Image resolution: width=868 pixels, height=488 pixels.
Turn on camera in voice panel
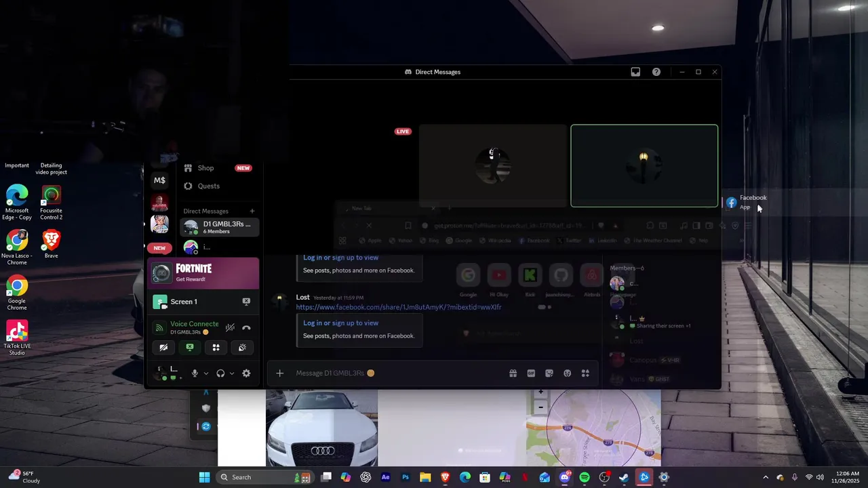pyautogui.click(x=163, y=347)
